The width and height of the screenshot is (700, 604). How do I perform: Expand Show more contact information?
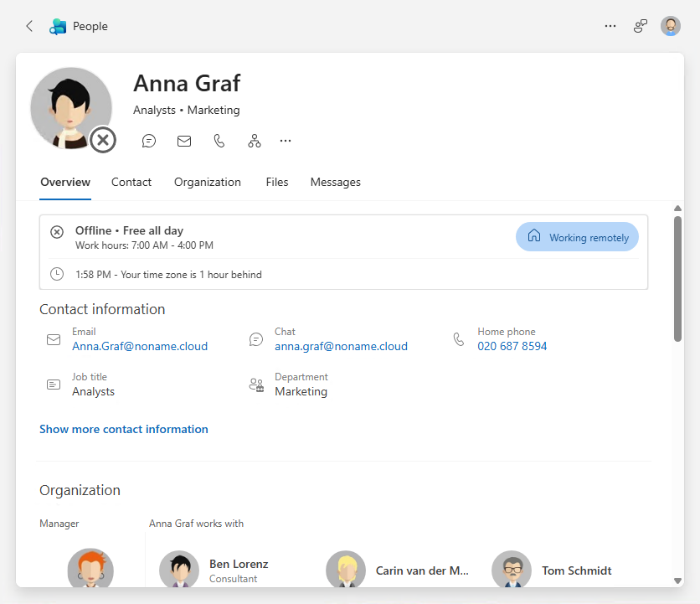124,429
